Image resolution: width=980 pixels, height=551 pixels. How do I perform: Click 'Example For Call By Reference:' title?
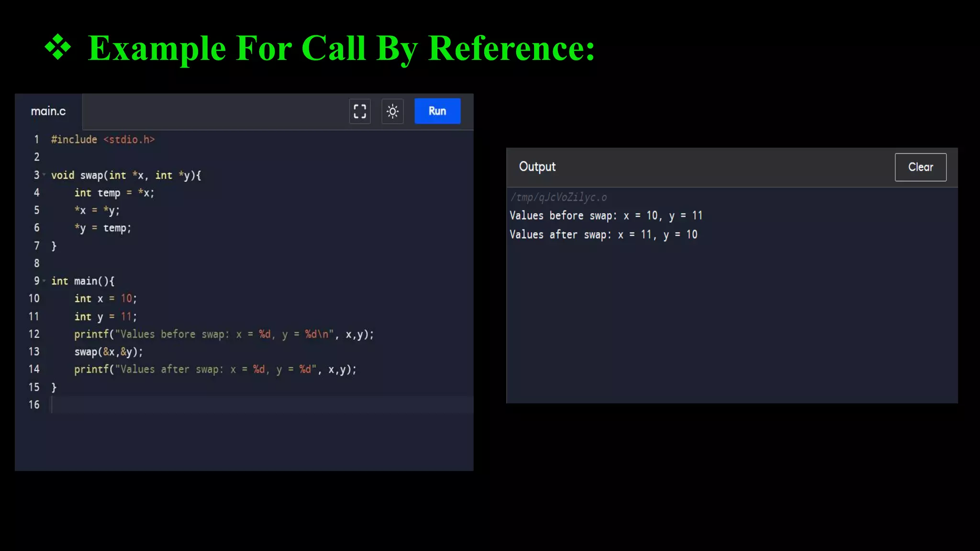pos(342,48)
